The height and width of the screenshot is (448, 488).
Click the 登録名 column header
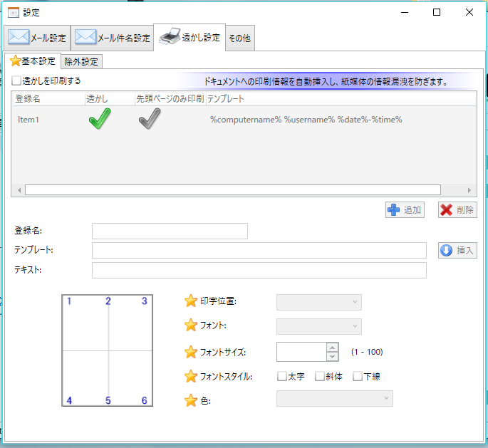click(48, 98)
